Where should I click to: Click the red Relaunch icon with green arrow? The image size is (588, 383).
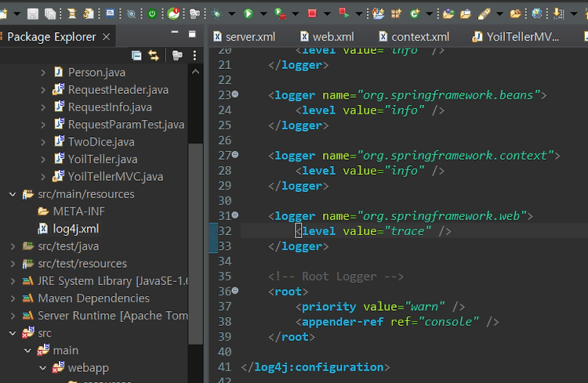click(x=343, y=13)
